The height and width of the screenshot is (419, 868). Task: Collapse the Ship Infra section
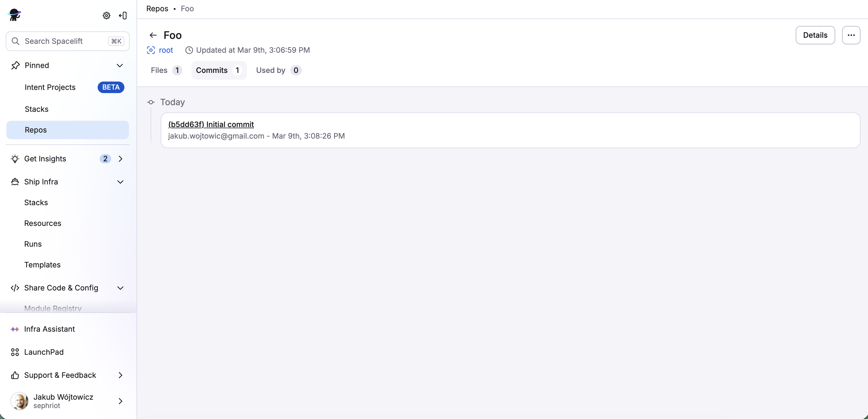click(120, 182)
